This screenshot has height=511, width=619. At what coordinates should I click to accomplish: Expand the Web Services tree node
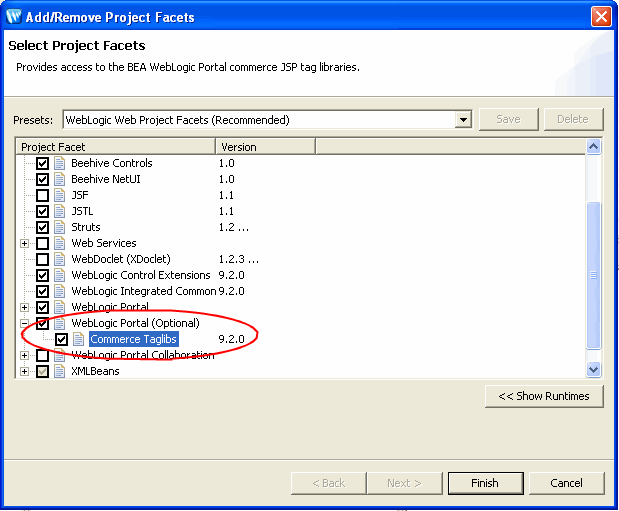[24, 243]
